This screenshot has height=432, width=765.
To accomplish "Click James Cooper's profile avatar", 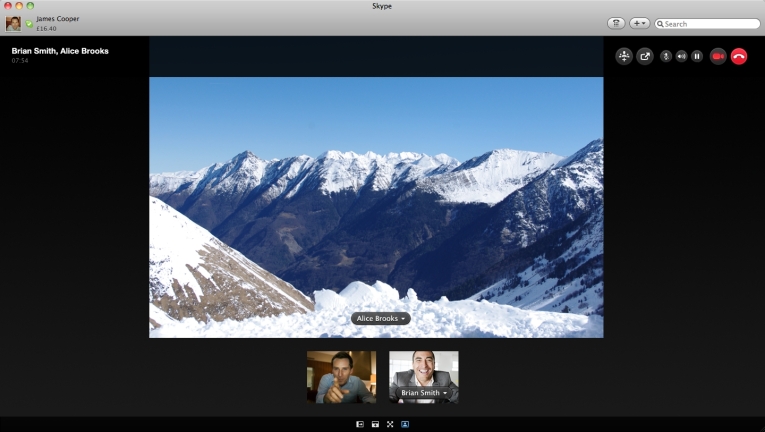I will pyautogui.click(x=14, y=23).
